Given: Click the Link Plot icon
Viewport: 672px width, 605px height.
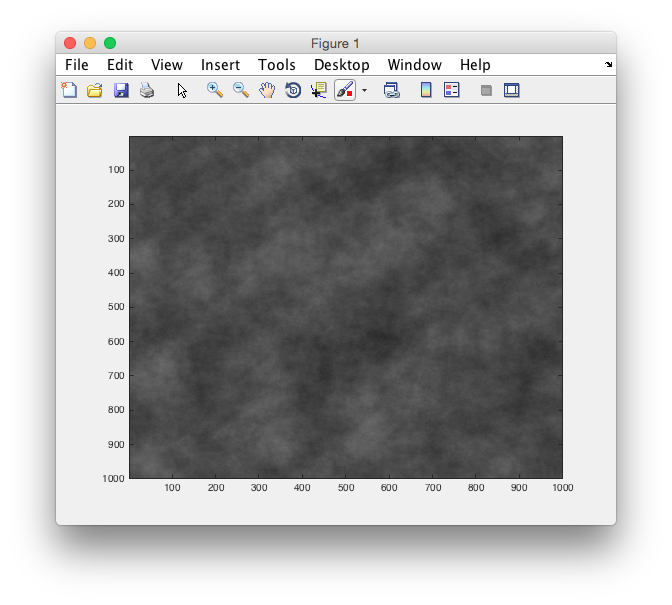Looking at the screenshot, I should click(391, 90).
